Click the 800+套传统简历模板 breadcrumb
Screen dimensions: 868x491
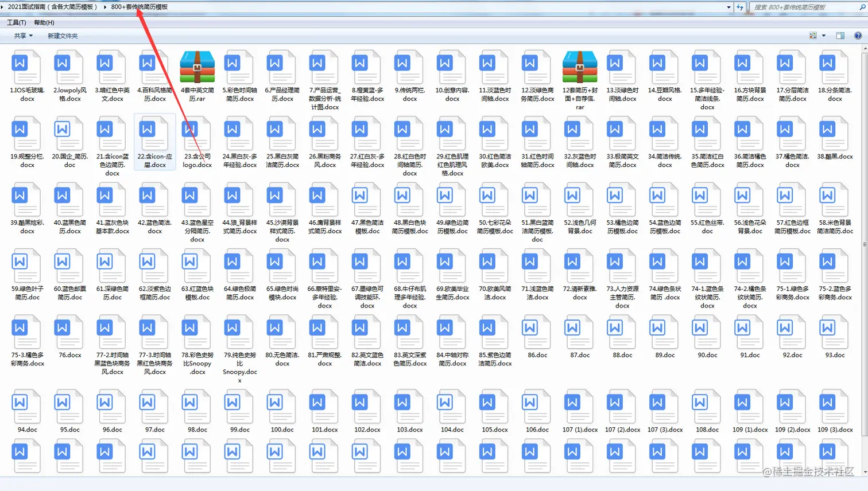click(x=139, y=7)
